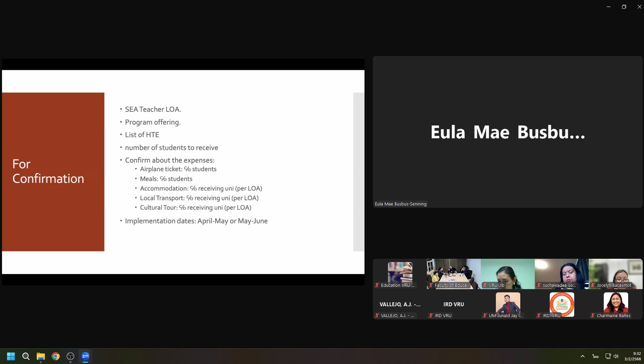Click the Faculty of Education meeting room tile
This screenshot has width=644, height=364.
coord(453,274)
